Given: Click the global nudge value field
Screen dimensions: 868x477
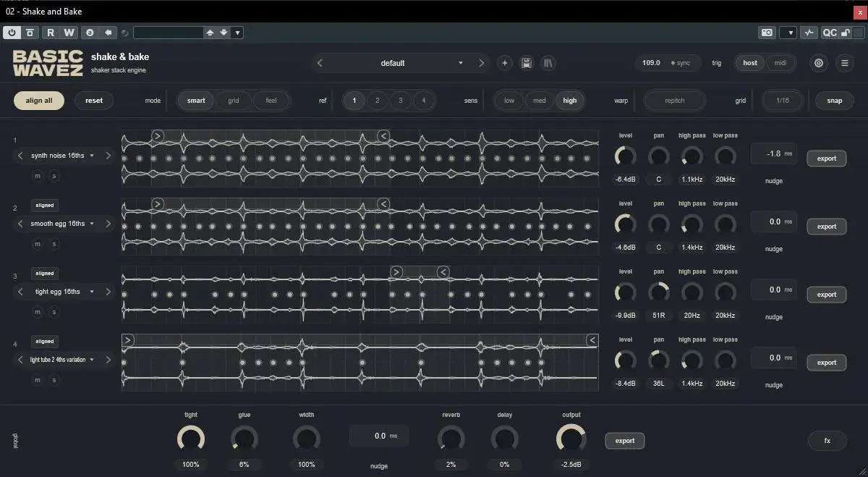Looking at the screenshot, I should point(379,436).
